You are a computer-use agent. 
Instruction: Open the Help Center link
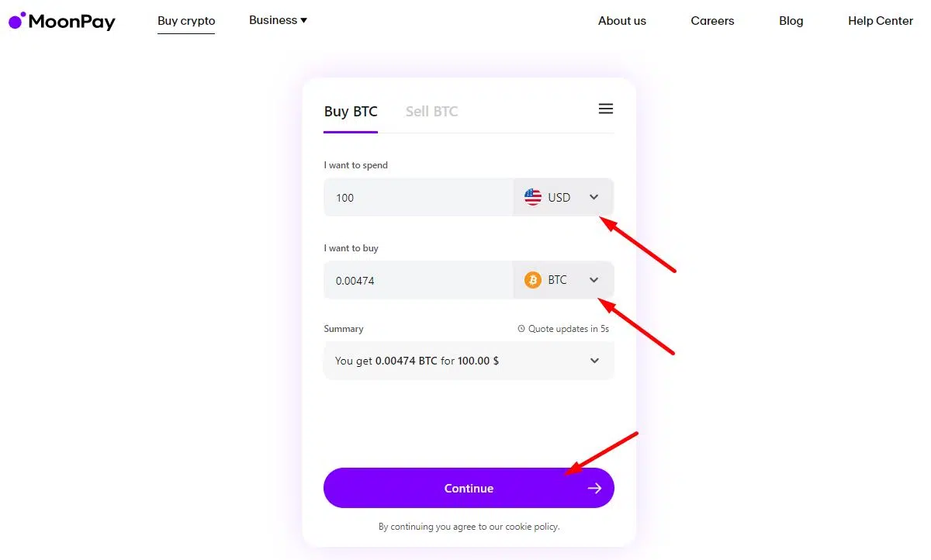[880, 21]
